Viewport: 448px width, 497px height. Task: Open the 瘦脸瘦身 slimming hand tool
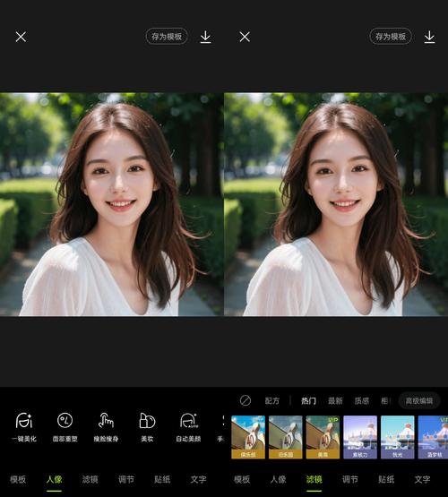[x=106, y=427]
